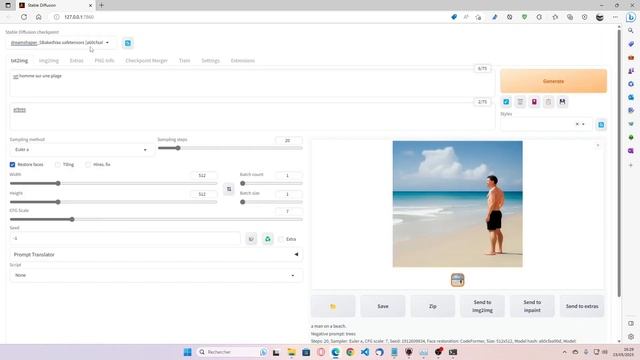Save current prompt as style via floppy icon
The width and height of the screenshot is (640, 360).
click(562, 102)
